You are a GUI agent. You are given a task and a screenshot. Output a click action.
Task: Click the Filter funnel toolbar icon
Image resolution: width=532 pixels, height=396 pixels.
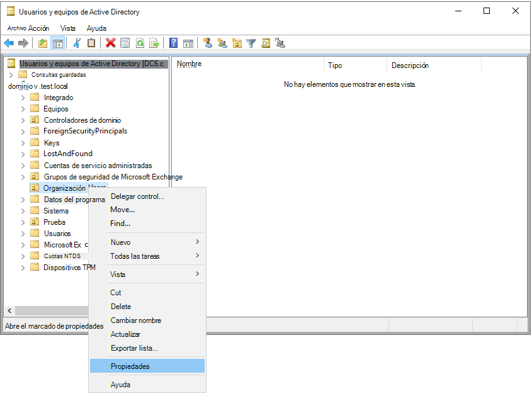[x=251, y=43]
